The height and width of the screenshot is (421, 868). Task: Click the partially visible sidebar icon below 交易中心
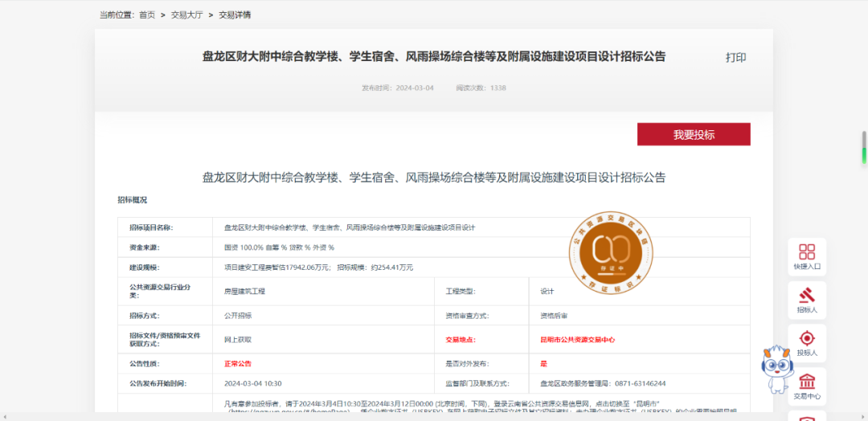[807, 416]
